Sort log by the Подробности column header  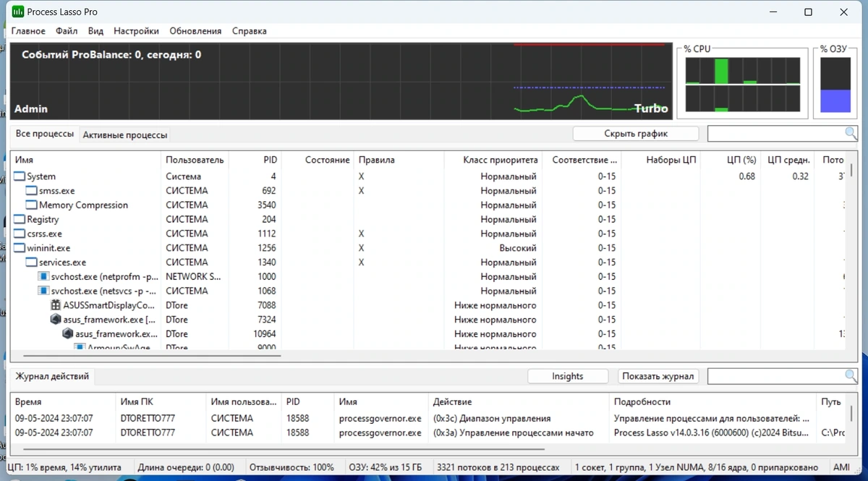[712, 401]
